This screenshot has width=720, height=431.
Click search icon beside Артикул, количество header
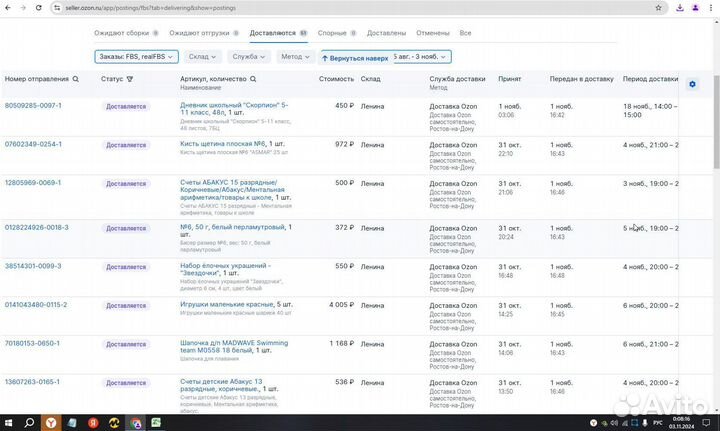253,79
